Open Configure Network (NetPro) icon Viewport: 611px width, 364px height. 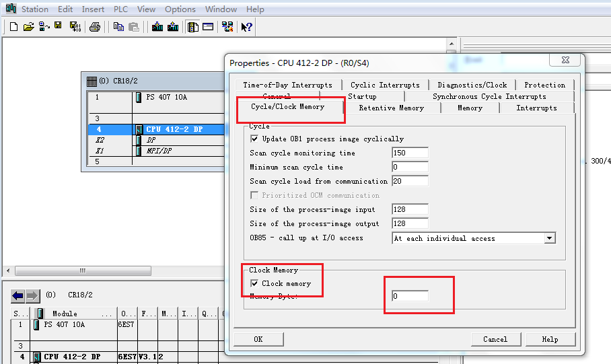[227, 26]
